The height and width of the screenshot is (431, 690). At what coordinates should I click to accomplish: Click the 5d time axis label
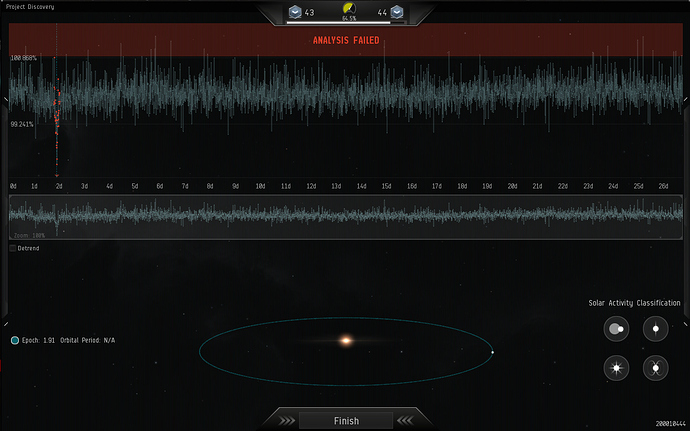pos(135,186)
